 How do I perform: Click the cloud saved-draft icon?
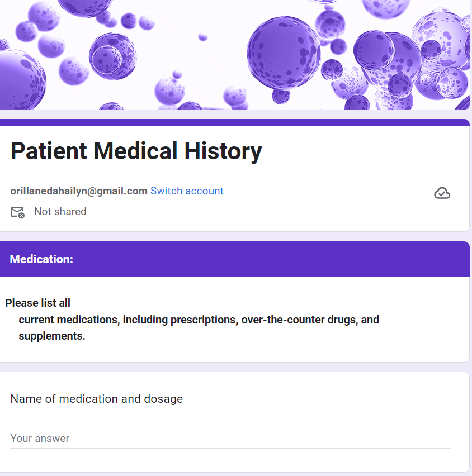point(442,193)
